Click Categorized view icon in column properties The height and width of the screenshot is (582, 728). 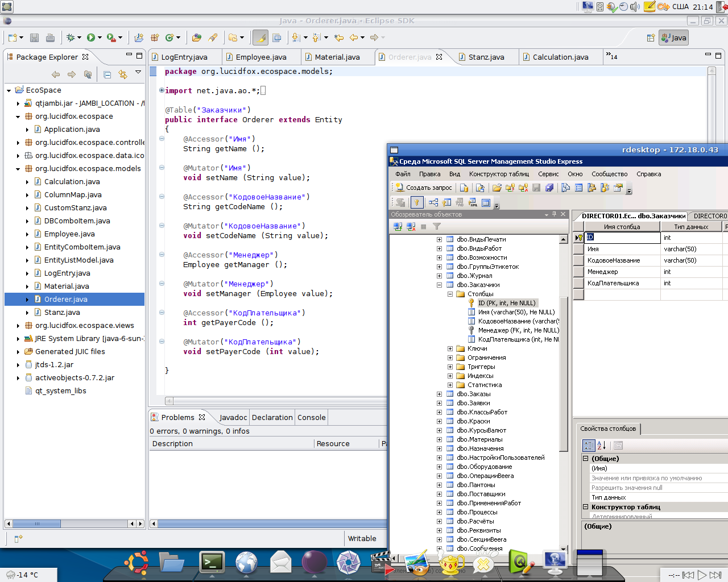coord(589,446)
